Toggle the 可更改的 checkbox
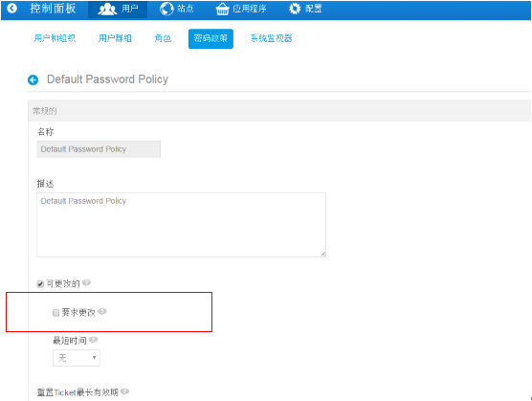The height and width of the screenshot is (401, 532). coord(40,284)
